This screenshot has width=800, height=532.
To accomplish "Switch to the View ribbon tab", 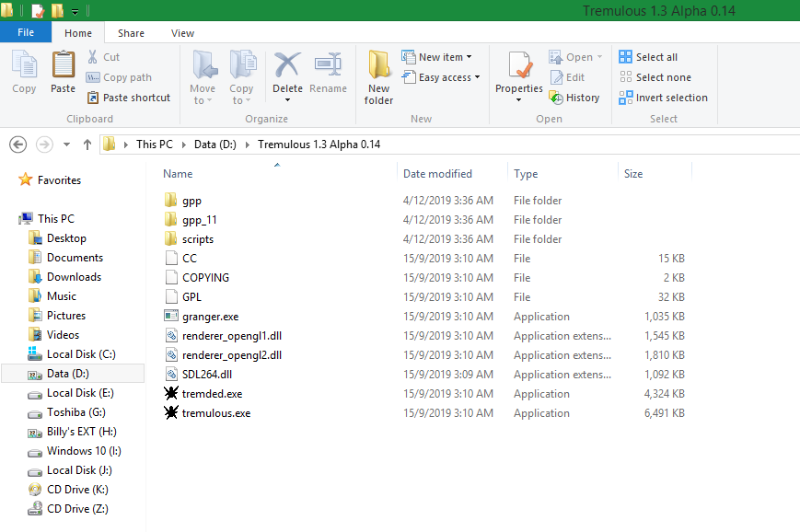I will point(182,33).
